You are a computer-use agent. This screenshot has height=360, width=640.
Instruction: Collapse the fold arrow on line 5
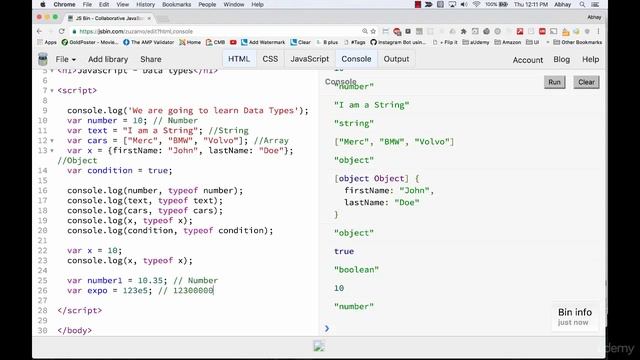52,71
